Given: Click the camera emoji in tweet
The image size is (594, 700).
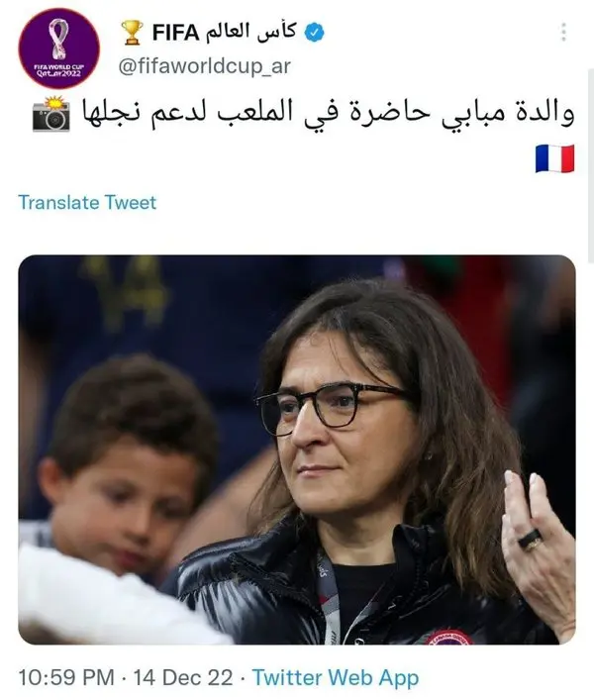Looking at the screenshot, I should click(x=51, y=114).
